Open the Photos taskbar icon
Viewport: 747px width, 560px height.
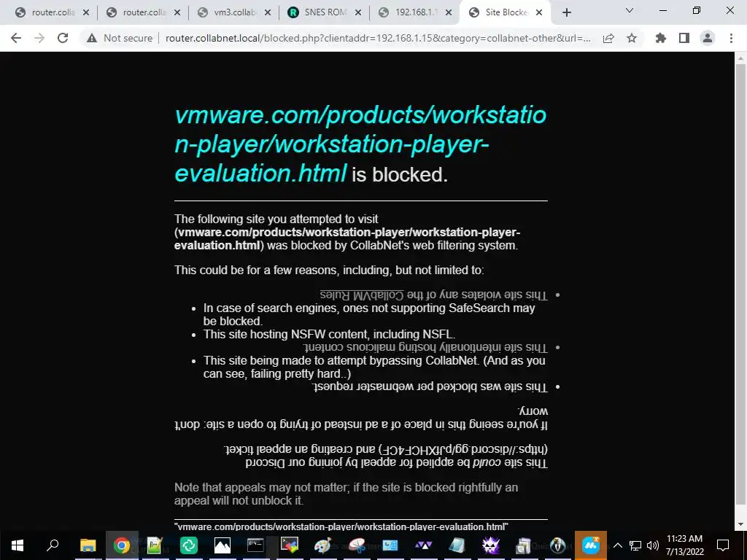point(222,545)
